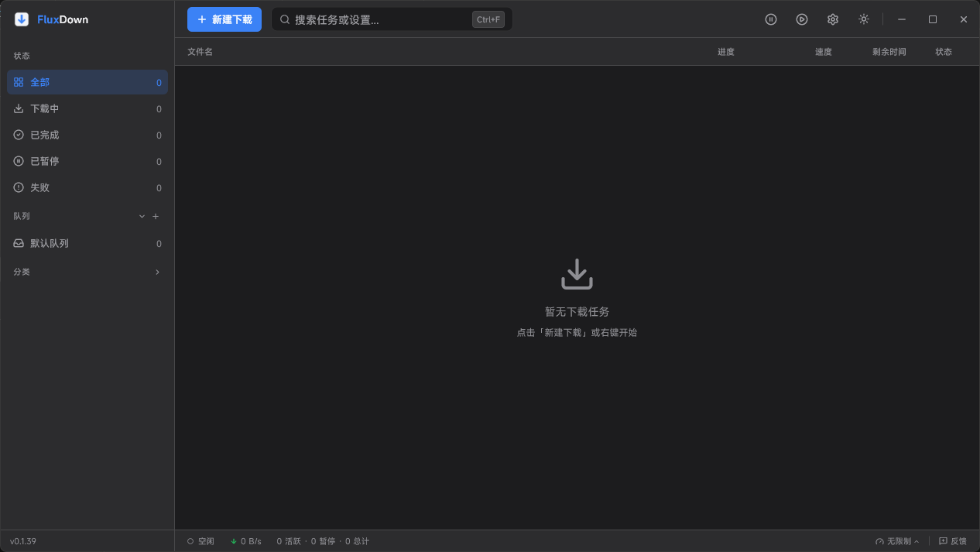This screenshot has width=980, height=552.
Task: Toggle light theme with the sun icon
Action: pyautogui.click(x=864, y=19)
